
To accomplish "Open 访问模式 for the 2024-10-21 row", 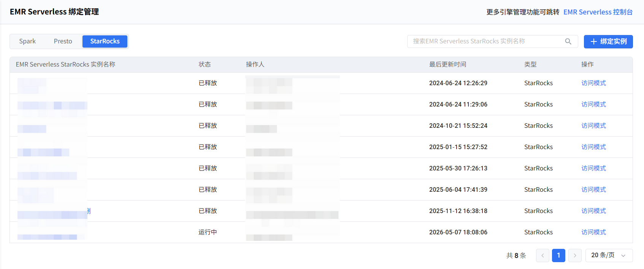I will pyautogui.click(x=593, y=126).
